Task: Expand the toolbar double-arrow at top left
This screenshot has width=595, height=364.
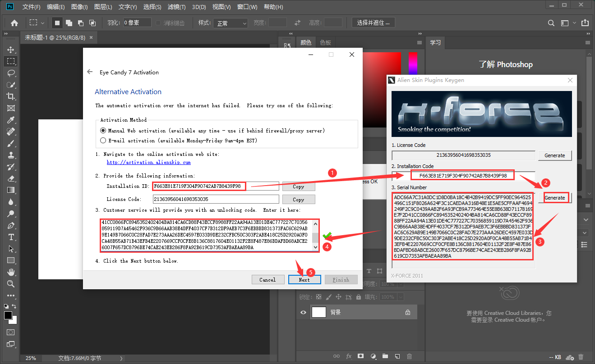Action: coord(6,33)
